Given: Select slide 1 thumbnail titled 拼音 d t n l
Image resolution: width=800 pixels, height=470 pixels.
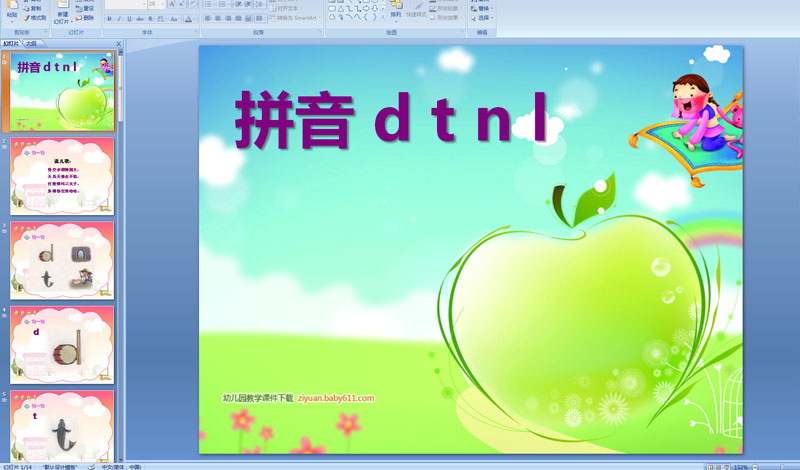Looking at the screenshot, I should coord(62,91).
